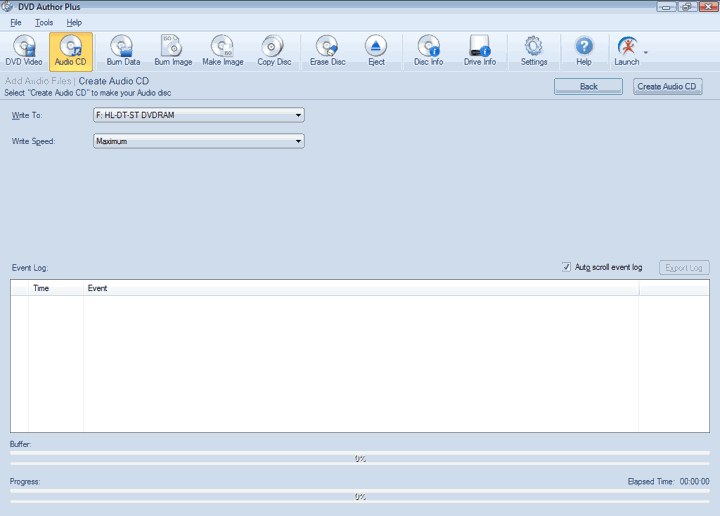
Task: Click the Back button
Action: [x=588, y=87]
